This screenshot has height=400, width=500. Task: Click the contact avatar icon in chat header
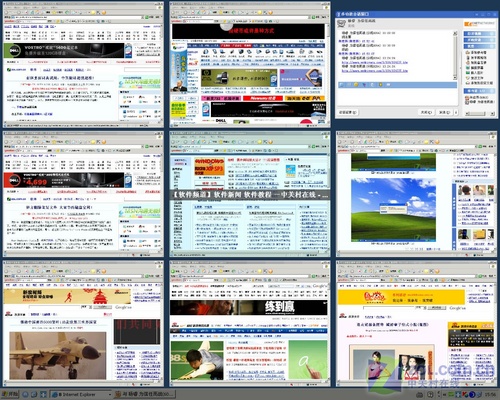pos(342,23)
